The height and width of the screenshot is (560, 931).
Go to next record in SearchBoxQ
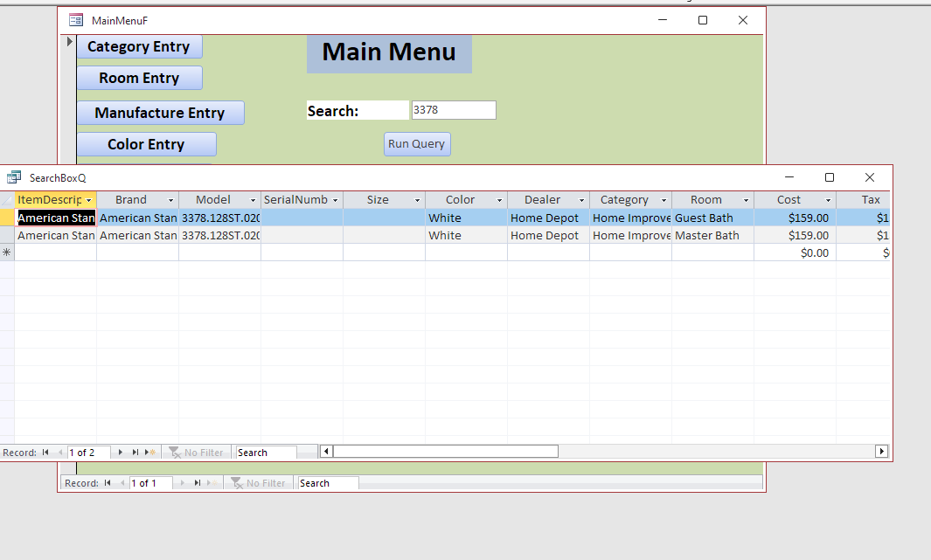click(121, 452)
